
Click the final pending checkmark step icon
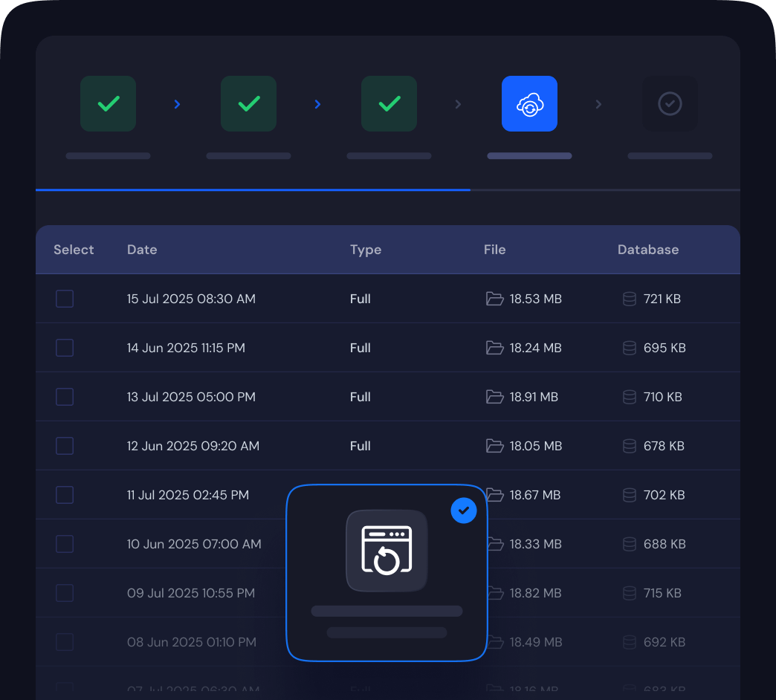670,104
